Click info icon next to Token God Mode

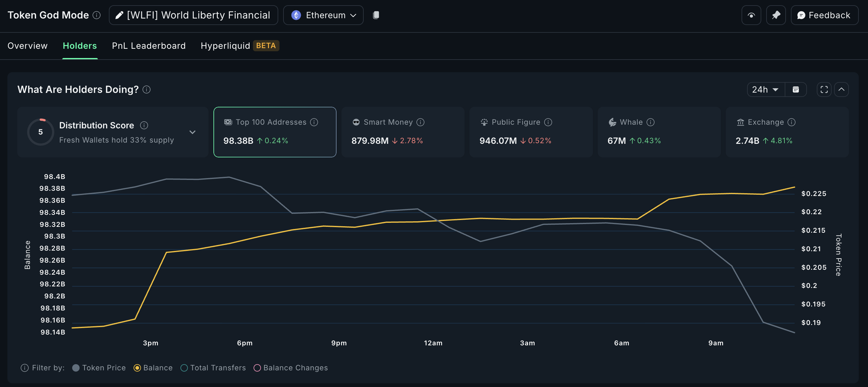97,15
